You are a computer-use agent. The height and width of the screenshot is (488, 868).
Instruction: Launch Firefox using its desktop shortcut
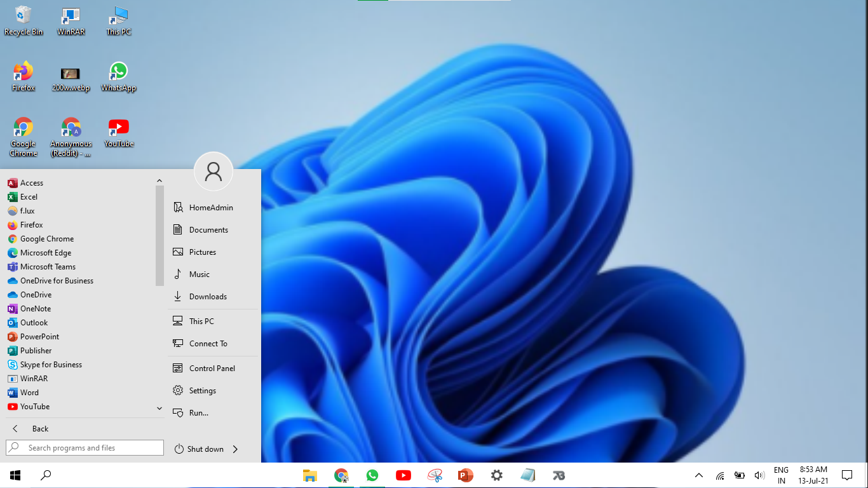pyautogui.click(x=23, y=70)
